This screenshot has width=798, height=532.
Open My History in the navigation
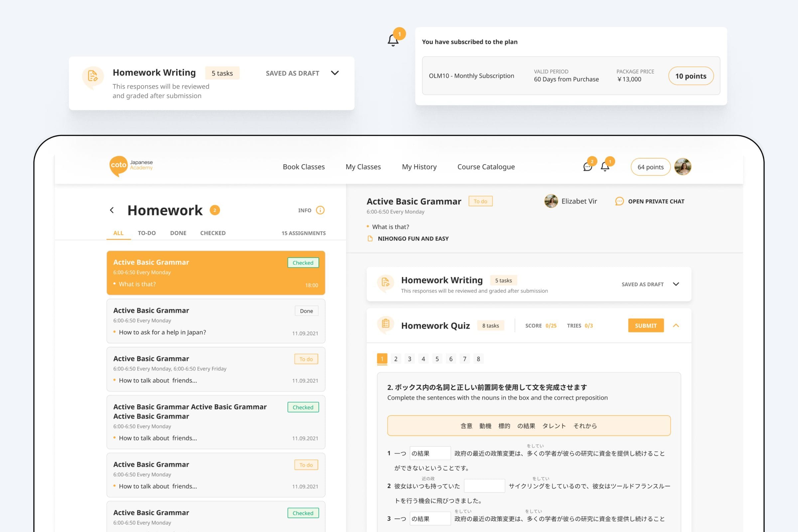(x=419, y=167)
